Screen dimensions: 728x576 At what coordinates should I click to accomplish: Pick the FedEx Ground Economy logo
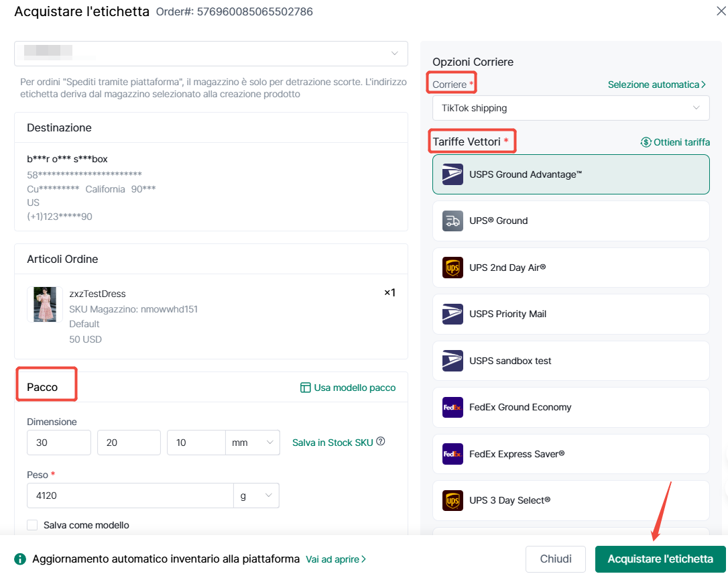(452, 407)
